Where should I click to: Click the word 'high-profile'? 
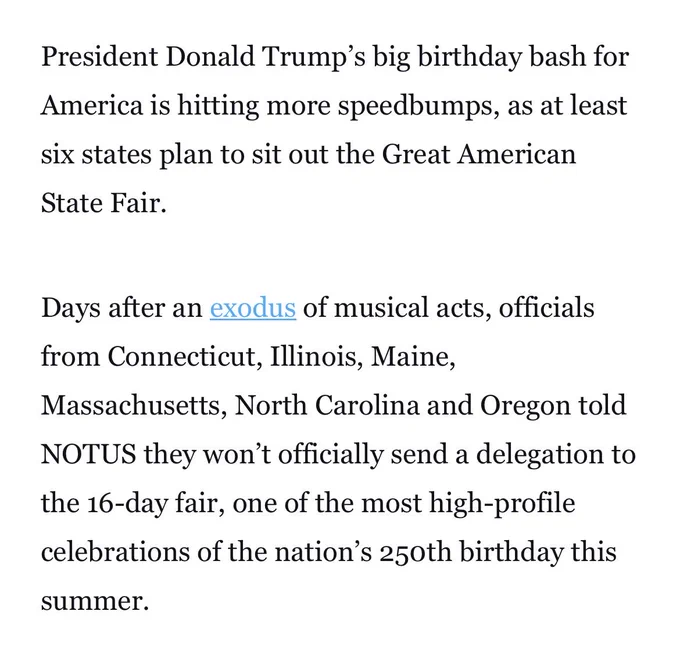(502, 504)
